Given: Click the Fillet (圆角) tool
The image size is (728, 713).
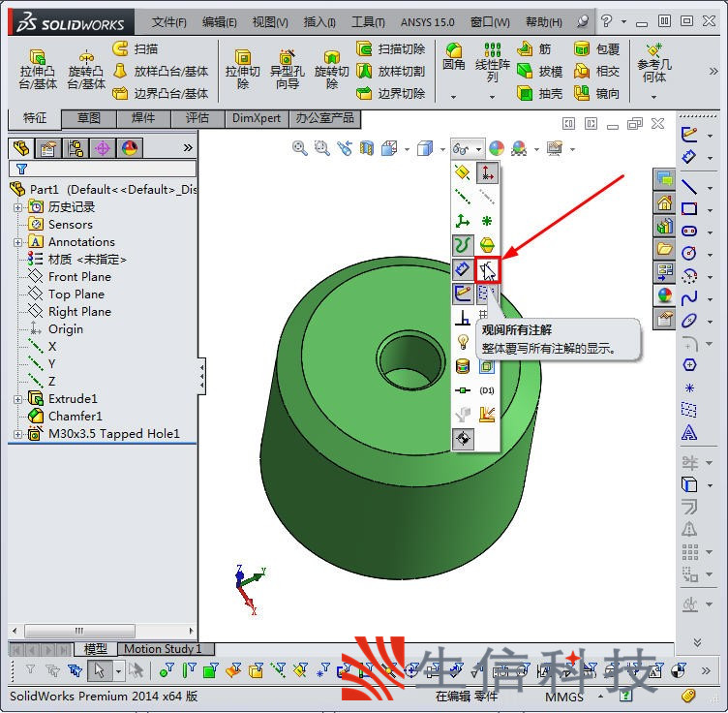Looking at the screenshot, I should [x=454, y=56].
